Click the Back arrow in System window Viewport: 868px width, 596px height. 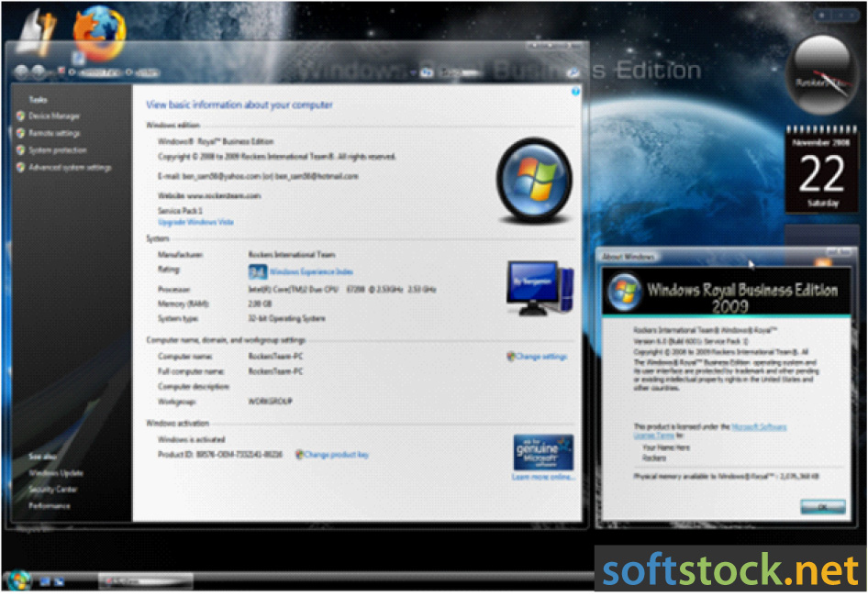pyautogui.click(x=21, y=72)
